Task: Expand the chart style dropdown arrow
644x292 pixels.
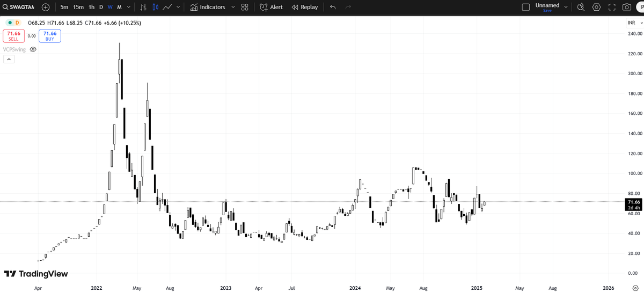Action: (x=178, y=7)
